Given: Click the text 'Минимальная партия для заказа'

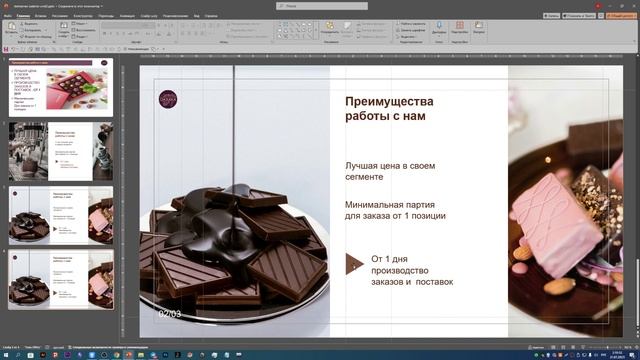Looking at the screenshot, I should (x=395, y=210).
